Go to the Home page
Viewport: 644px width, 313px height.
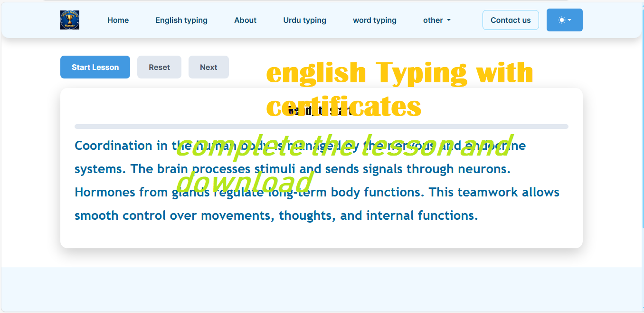point(118,20)
